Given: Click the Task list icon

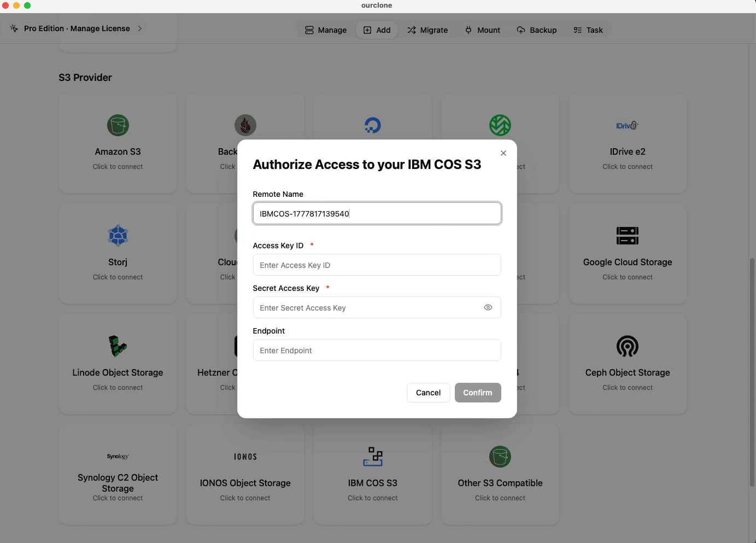Looking at the screenshot, I should coord(578,30).
